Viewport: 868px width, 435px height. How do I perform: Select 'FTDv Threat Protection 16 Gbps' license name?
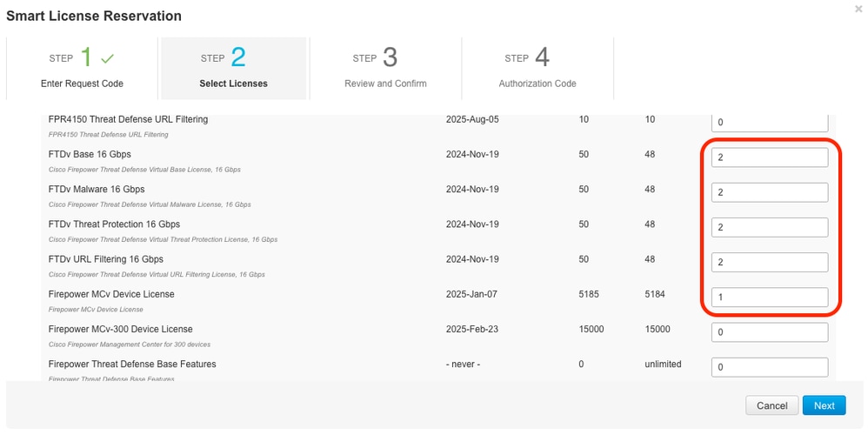point(114,224)
